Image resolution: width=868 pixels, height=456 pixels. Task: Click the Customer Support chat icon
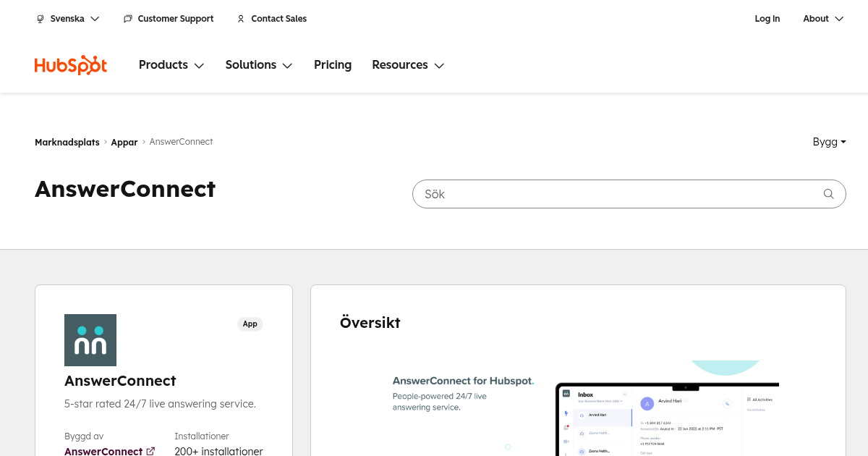click(128, 19)
